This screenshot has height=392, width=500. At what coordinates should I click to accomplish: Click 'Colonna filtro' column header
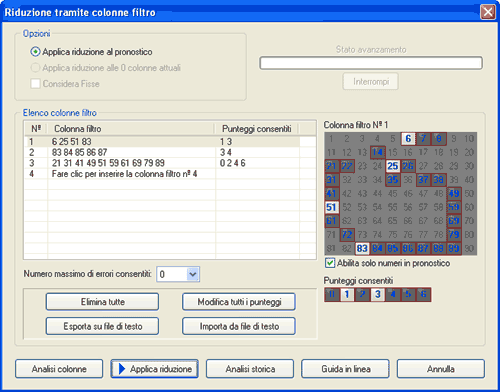(130, 129)
